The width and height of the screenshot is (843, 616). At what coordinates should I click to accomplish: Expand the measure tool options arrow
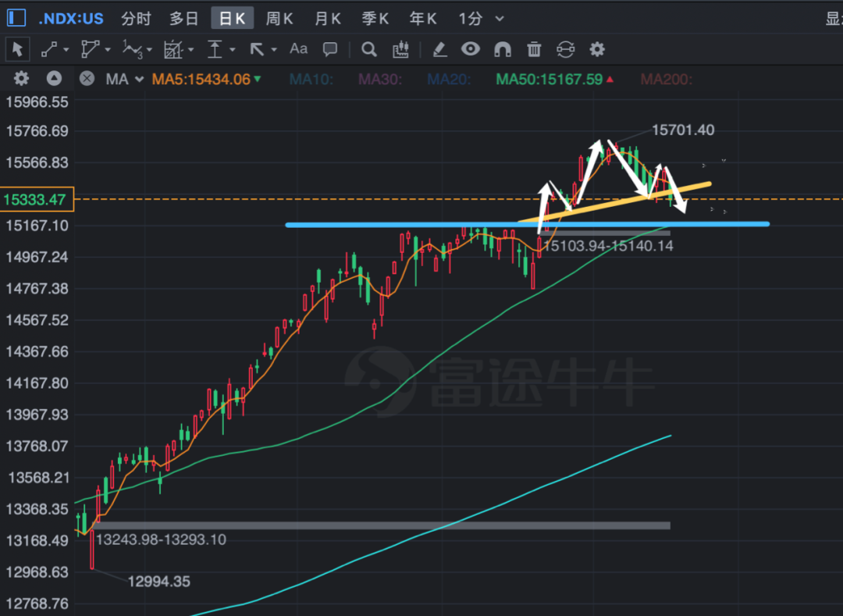[x=233, y=50]
